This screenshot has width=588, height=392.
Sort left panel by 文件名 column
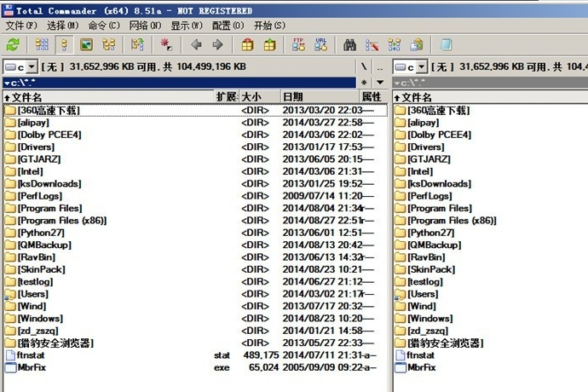coord(108,97)
